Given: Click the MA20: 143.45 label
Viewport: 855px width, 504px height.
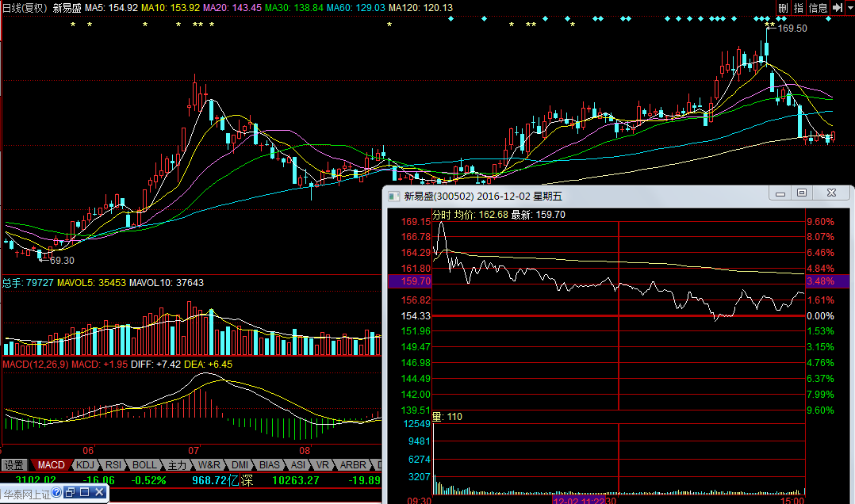Looking at the screenshot, I should (x=232, y=8).
